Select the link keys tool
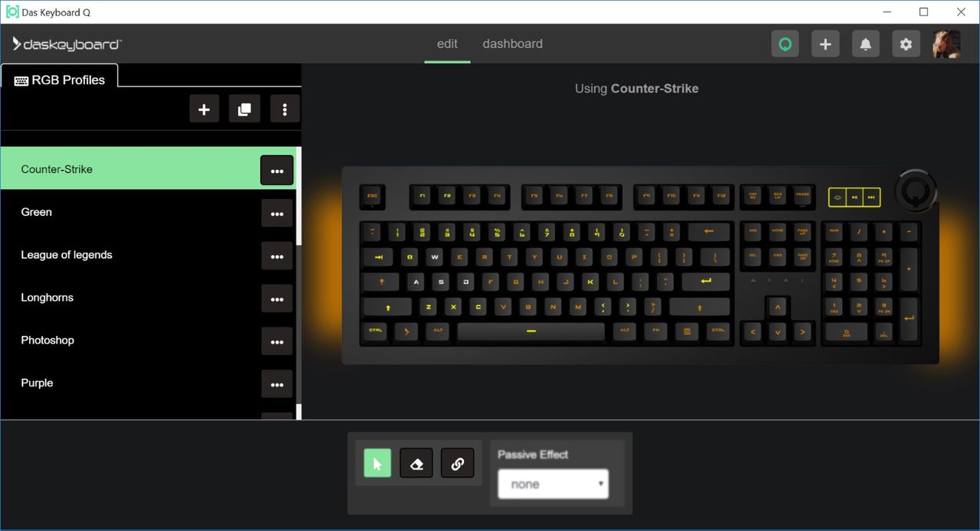The image size is (980, 531). pyautogui.click(x=457, y=463)
